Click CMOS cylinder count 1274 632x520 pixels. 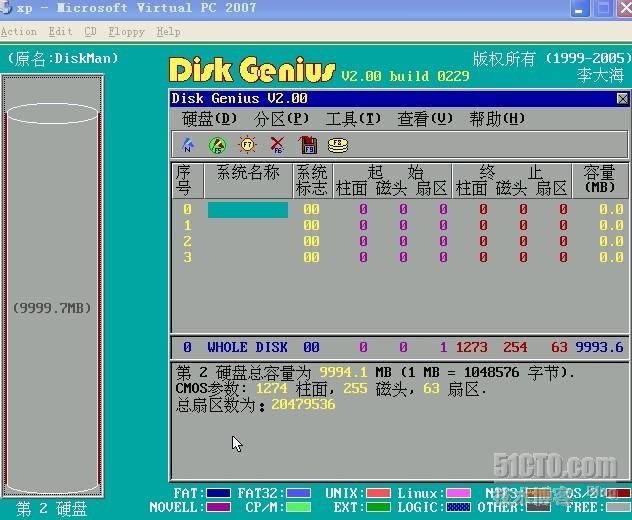272,388
